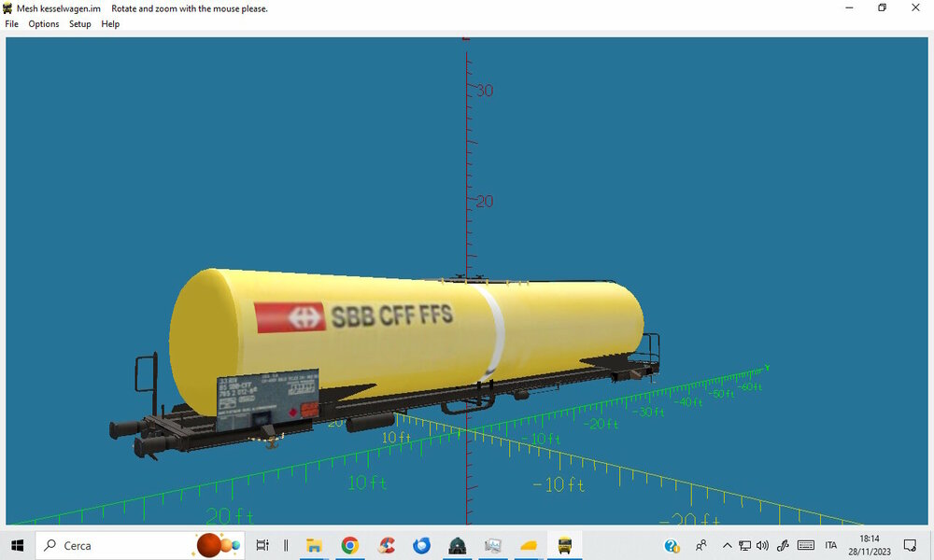934x560 pixels.
Task: Open Task View from the taskbar
Action: (262, 545)
